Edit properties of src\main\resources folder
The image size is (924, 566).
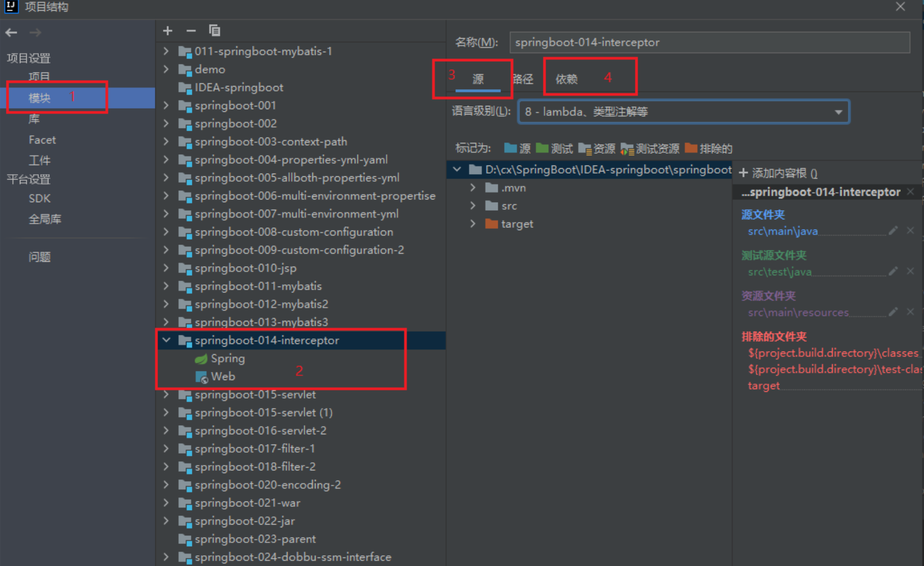pyautogui.click(x=893, y=312)
